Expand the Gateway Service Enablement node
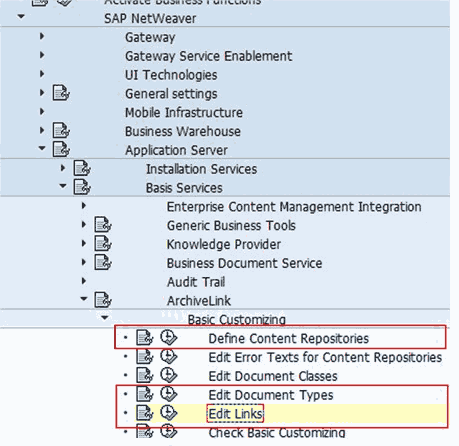This screenshot has height=446, width=459. click(x=42, y=54)
